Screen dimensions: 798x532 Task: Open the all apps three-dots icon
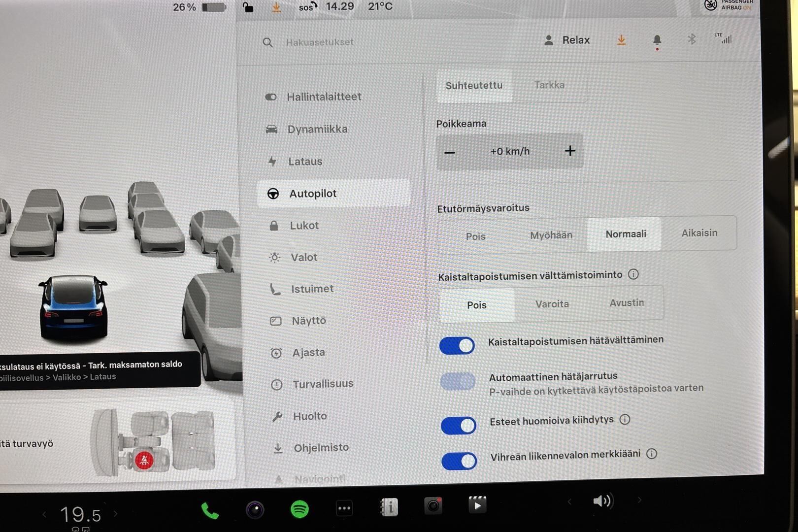pyautogui.click(x=344, y=508)
